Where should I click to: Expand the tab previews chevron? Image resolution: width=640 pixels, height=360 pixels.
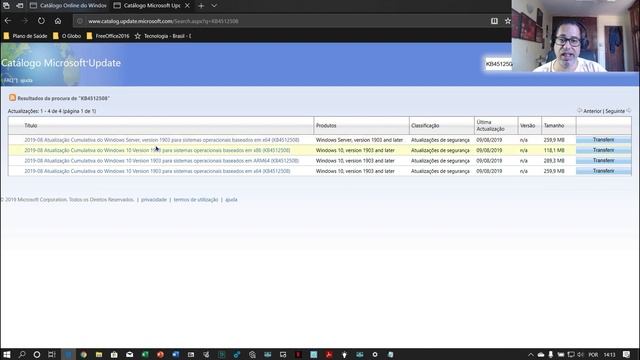click(214, 6)
